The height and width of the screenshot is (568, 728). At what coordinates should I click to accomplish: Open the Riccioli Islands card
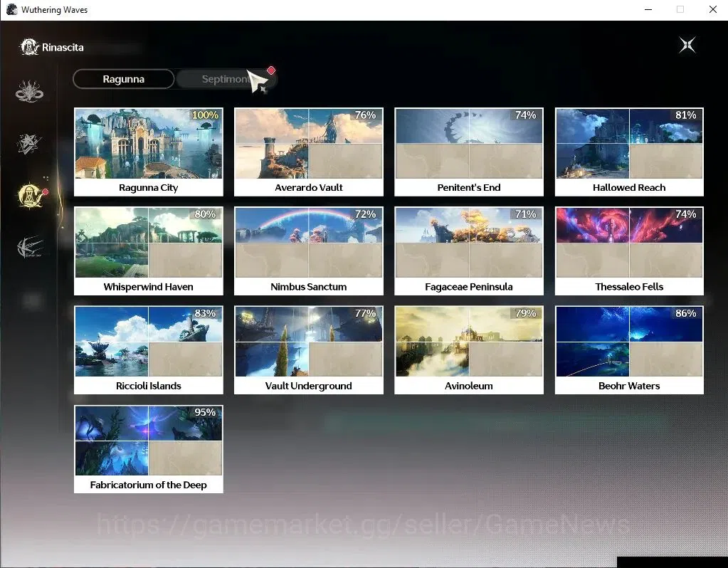[x=149, y=349]
